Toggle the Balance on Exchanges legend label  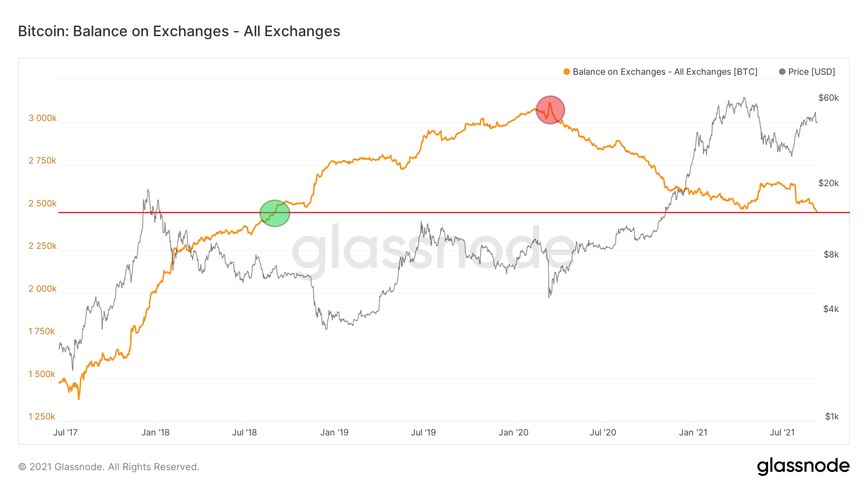tap(665, 72)
